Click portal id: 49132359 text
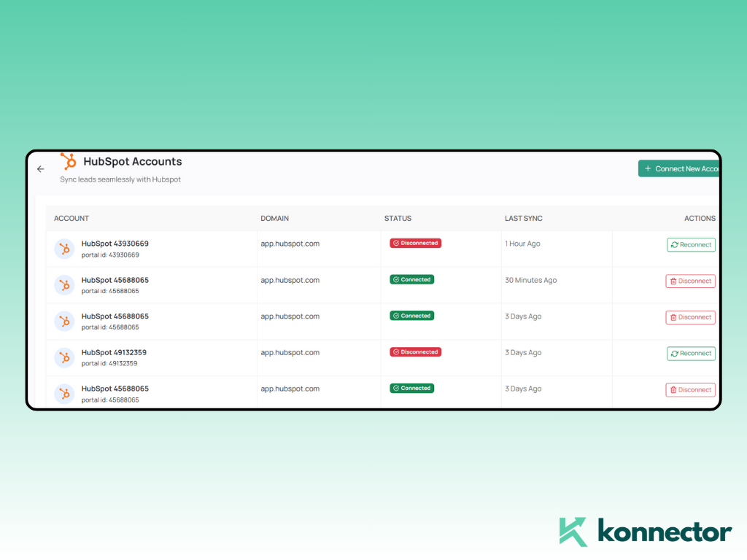 pyautogui.click(x=109, y=363)
